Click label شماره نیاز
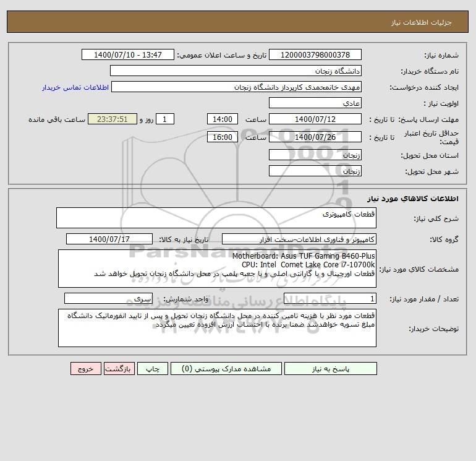This screenshot has height=461, width=476. (x=441, y=55)
